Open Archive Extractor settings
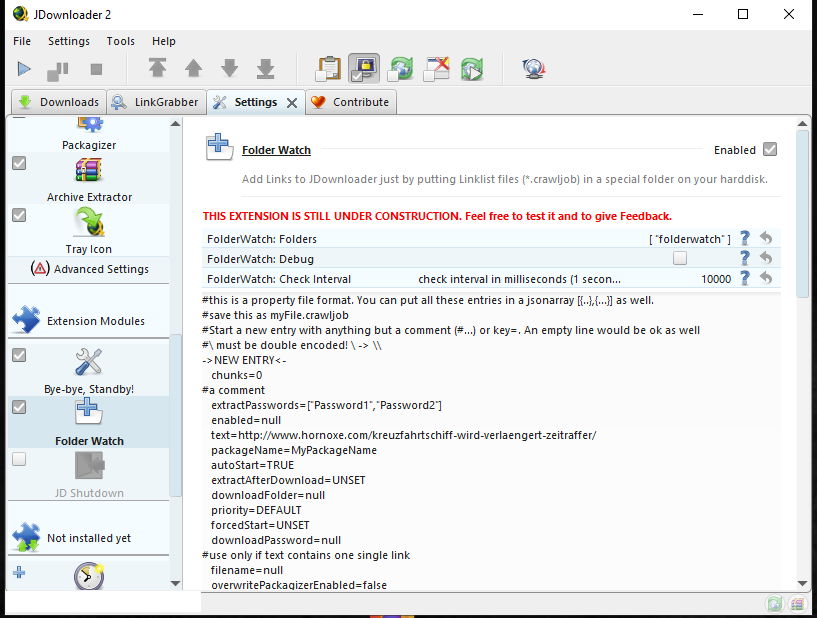This screenshot has width=817, height=618. tap(89, 180)
